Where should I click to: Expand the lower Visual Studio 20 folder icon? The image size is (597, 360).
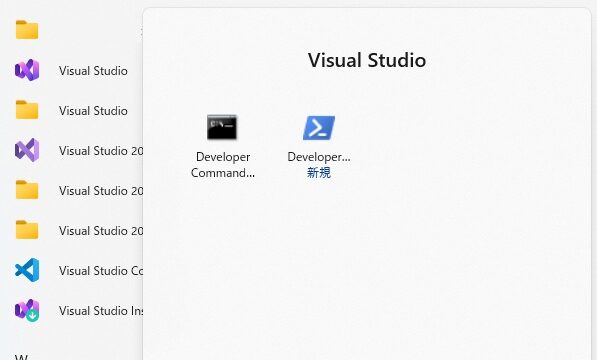click(27, 230)
